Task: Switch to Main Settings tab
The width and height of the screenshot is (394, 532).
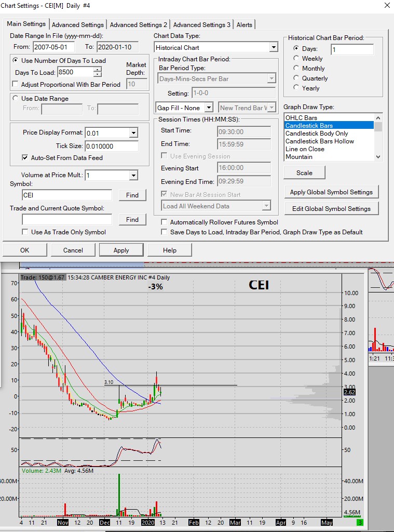Action: click(26, 24)
